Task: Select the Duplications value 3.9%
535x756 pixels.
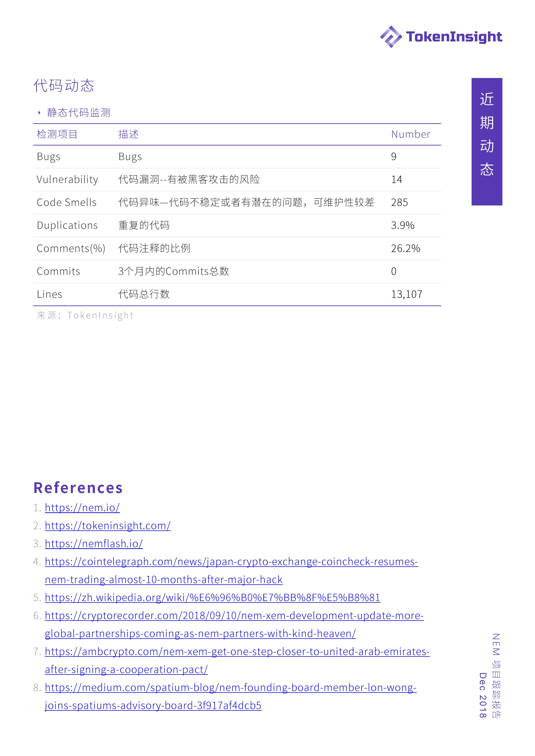Action: pyautogui.click(x=403, y=225)
